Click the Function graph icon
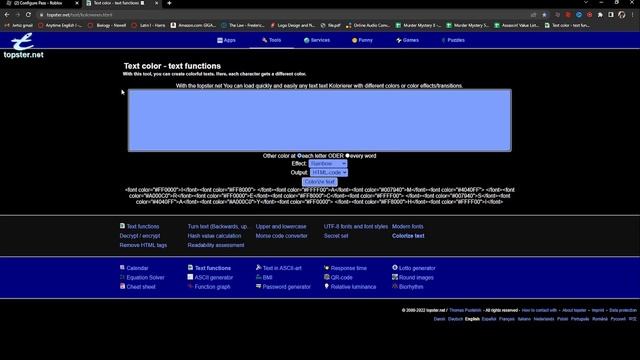The height and width of the screenshot is (360, 640). point(190,286)
